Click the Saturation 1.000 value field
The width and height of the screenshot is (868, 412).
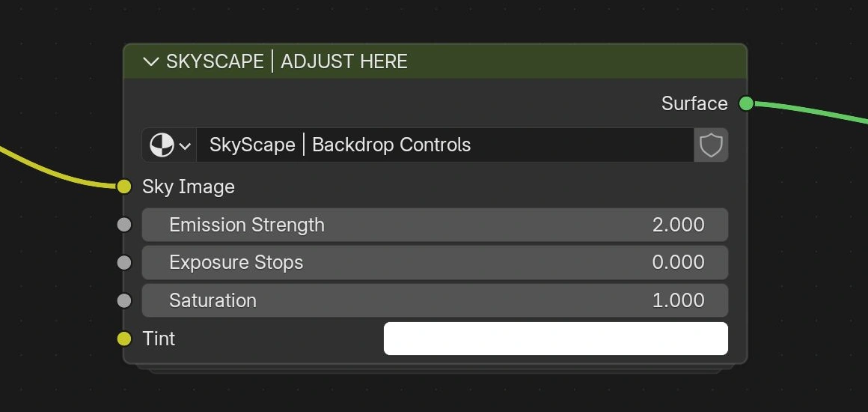click(435, 300)
